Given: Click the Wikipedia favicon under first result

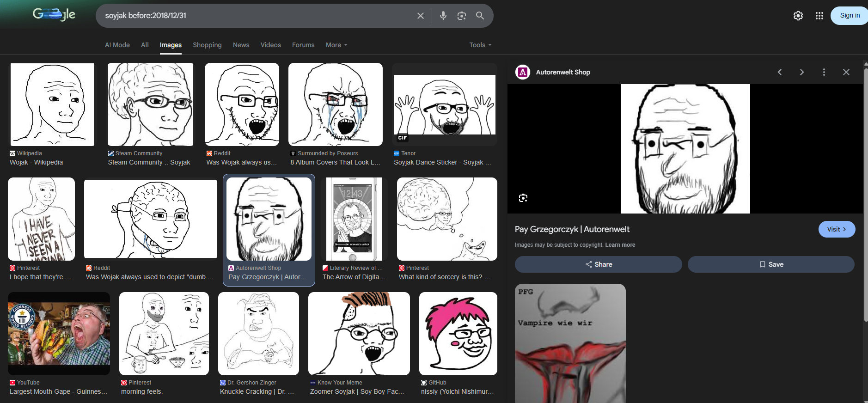Looking at the screenshot, I should coord(12,153).
